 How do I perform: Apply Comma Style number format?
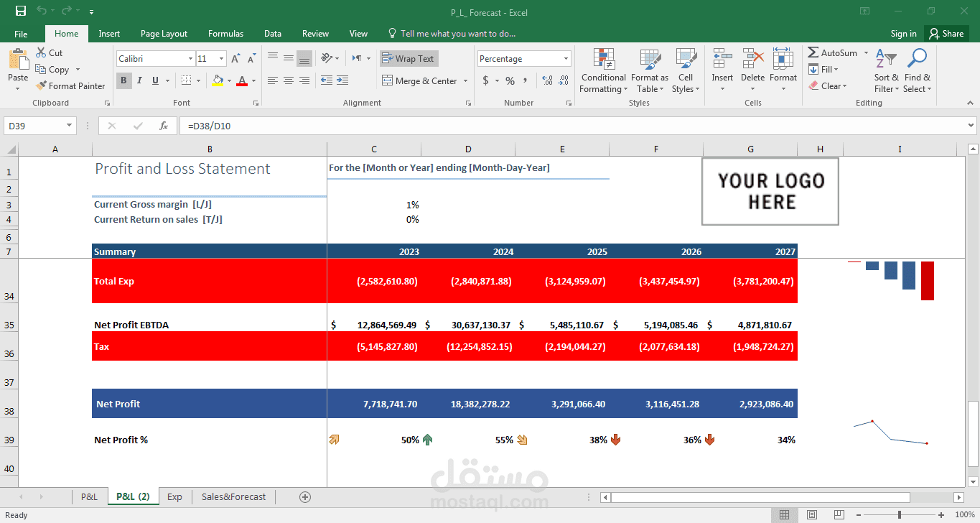[526, 80]
